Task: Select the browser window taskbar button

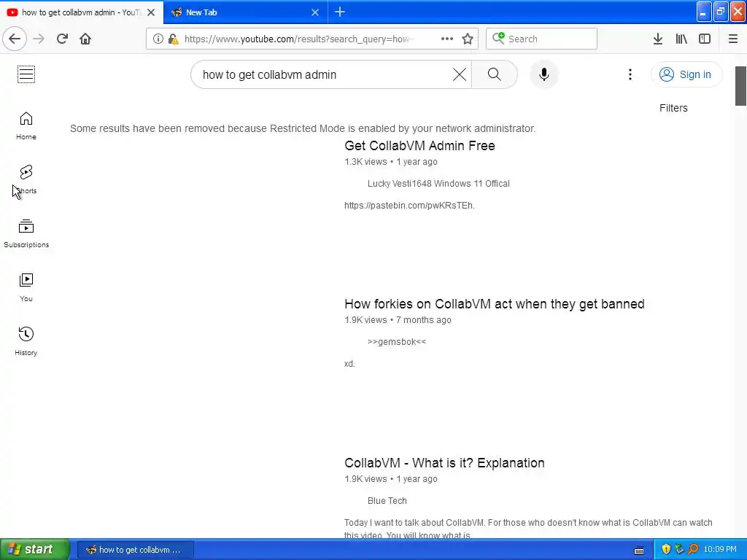Action: coord(135,550)
